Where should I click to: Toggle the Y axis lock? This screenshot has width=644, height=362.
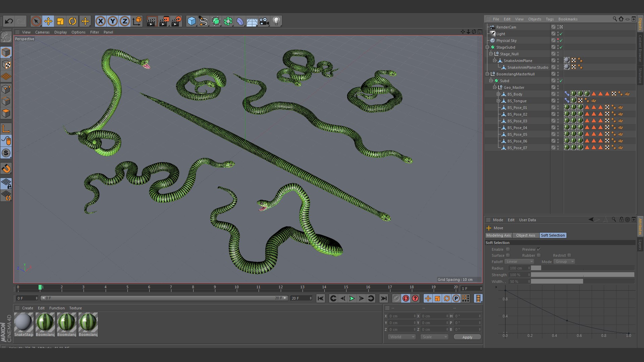pos(113,21)
